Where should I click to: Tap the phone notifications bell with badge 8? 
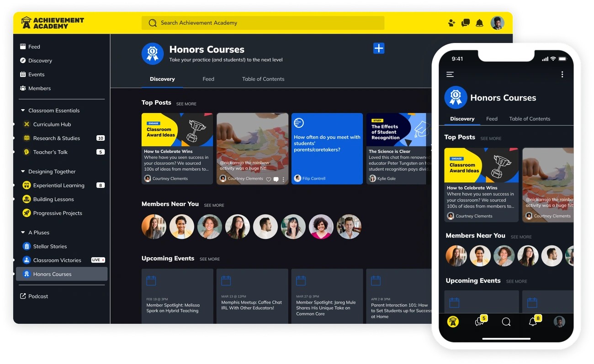(x=533, y=322)
